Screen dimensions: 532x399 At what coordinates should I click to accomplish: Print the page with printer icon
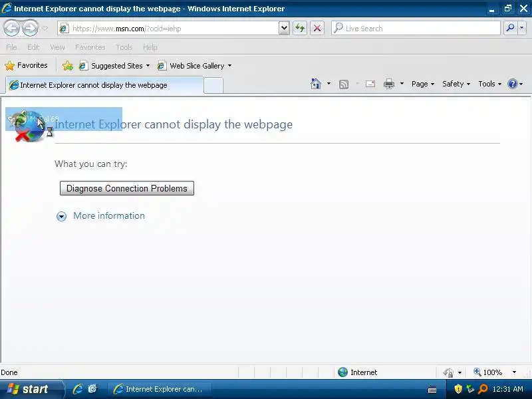pyautogui.click(x=389, y=84)
